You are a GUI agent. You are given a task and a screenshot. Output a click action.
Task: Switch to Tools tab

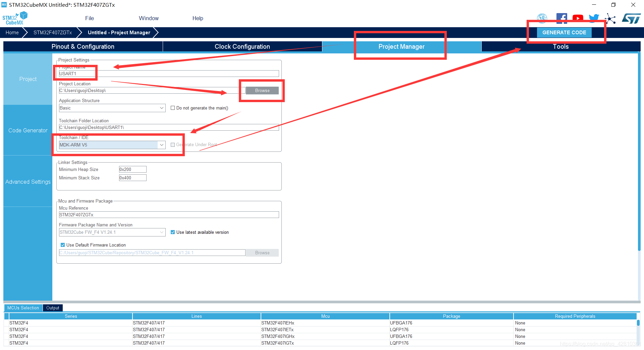click(561, 47)
